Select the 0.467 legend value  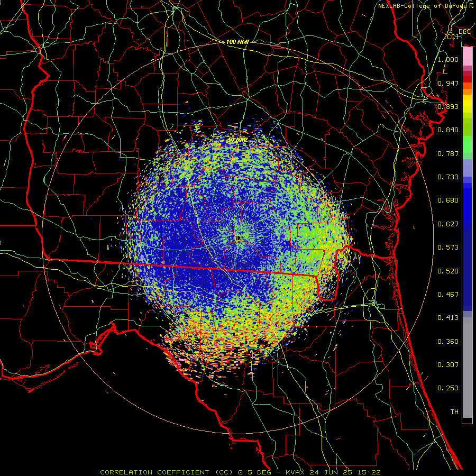(448, 295)
